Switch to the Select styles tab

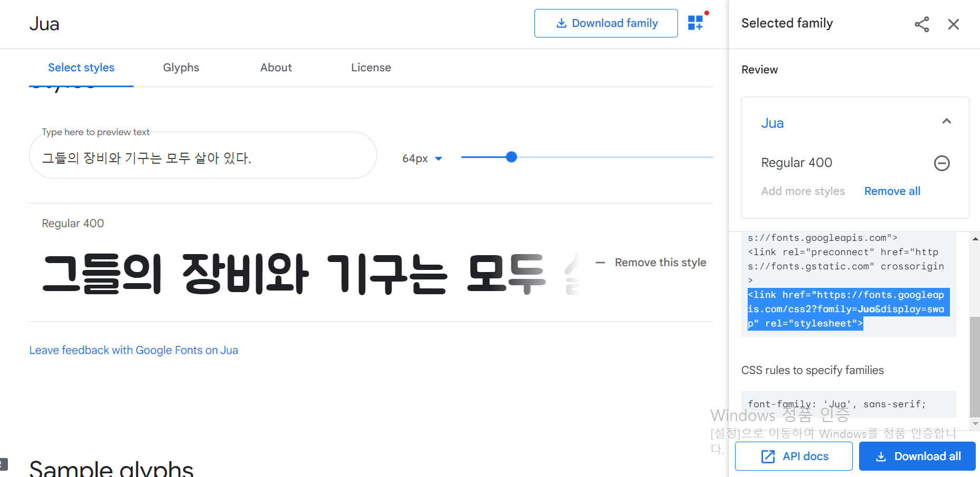tap(81, 68)
